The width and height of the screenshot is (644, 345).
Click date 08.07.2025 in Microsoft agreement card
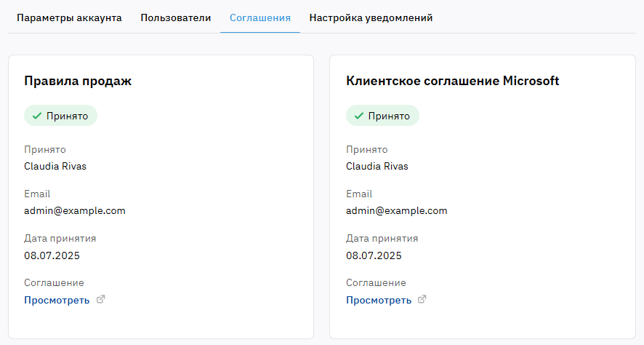374,255
